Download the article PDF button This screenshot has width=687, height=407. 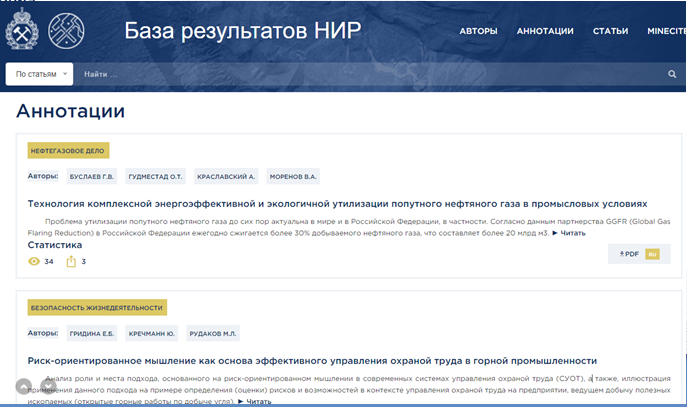[x=630, y=254]
